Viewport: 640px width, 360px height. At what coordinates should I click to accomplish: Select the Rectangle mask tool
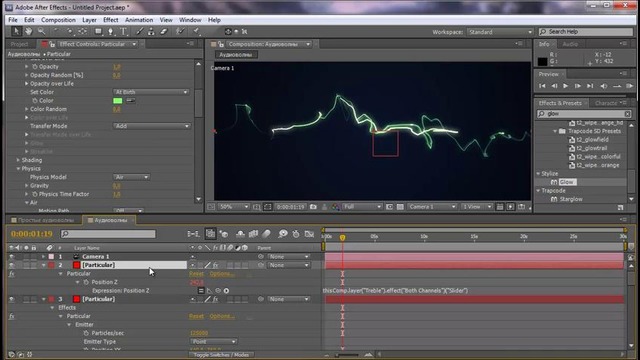coord(98,31)
